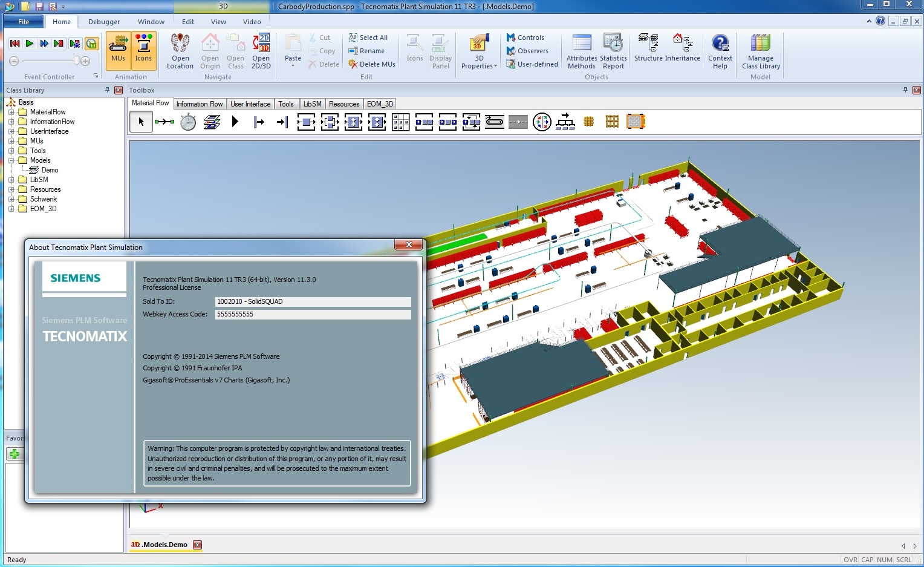
Task: Select Demo model in Class Library
Action: pos(50,170)
